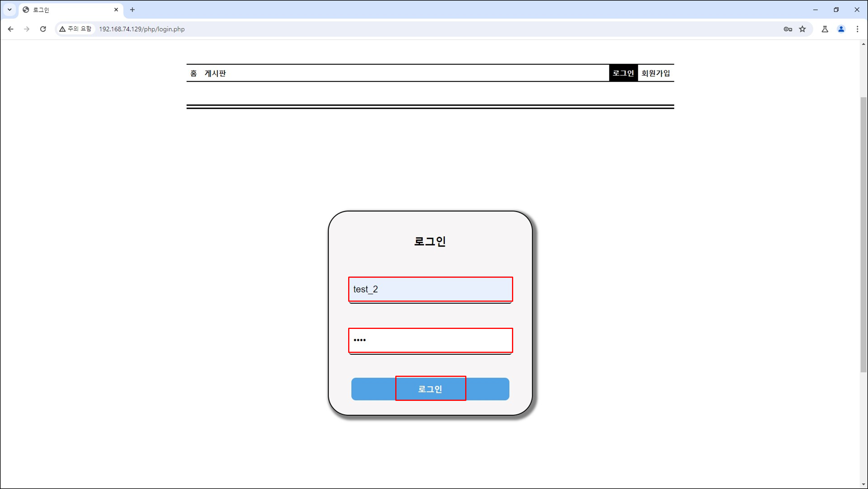This screenshot has width=868, height=489.
Task: Reload the login page
Action: click(x=43, y=29)
